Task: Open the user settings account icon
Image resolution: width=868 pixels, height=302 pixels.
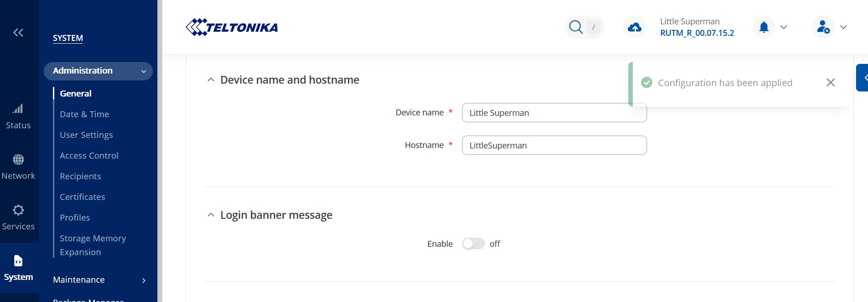Action: pos(823,28)
